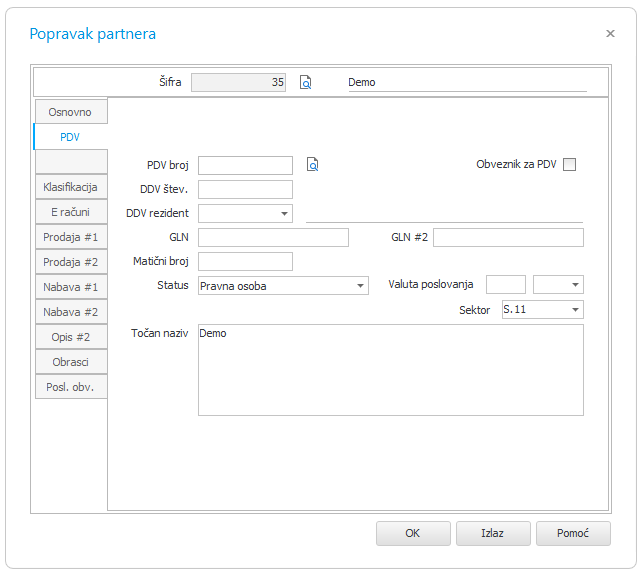Go to the E računi tab
The width and height of the screenshot is (639, 571).
click(x=71, y=212)
